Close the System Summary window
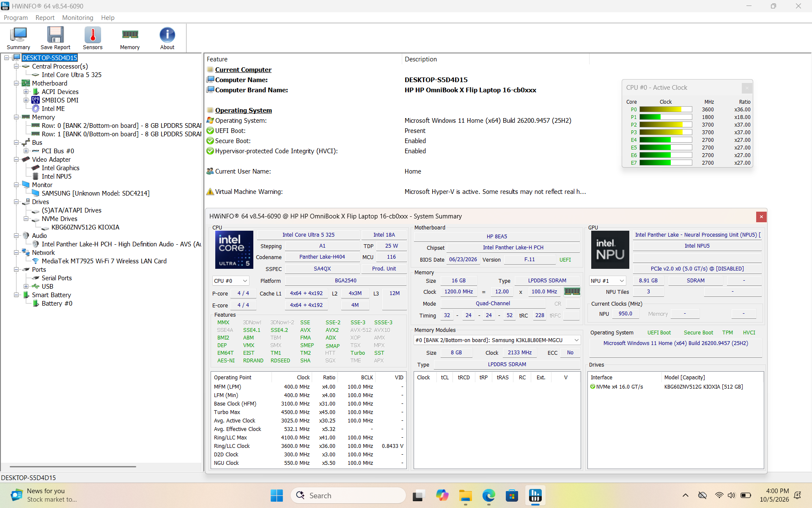Image resolution: width=812 pixels, height=508 pixels. click(x=761, y=217)
